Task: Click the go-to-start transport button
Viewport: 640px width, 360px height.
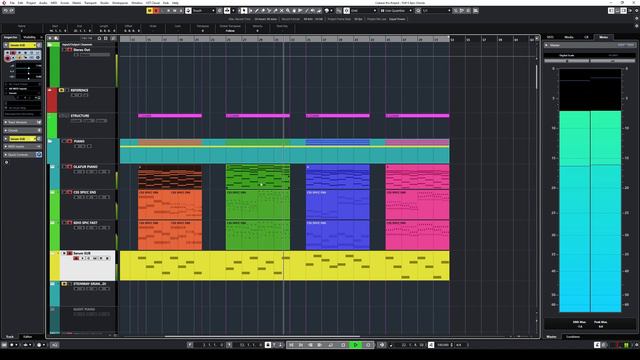Action: (x=291, y=345)
